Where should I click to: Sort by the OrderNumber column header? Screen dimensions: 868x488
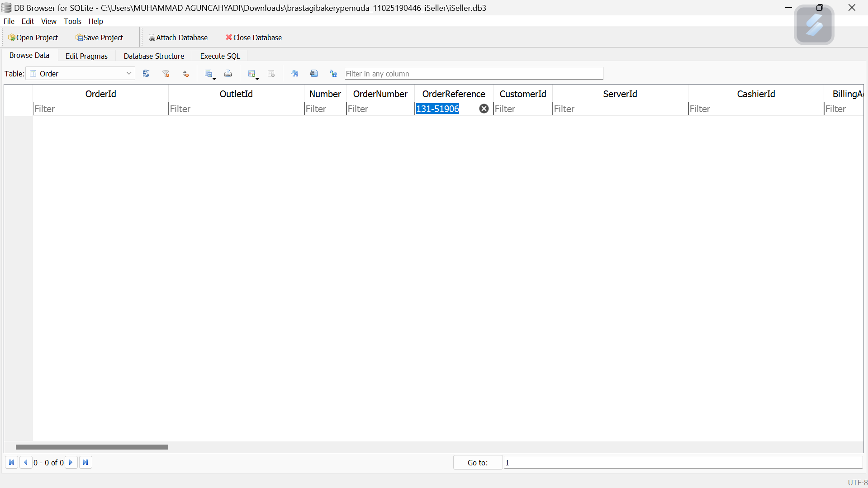click(x=380, y=94)
